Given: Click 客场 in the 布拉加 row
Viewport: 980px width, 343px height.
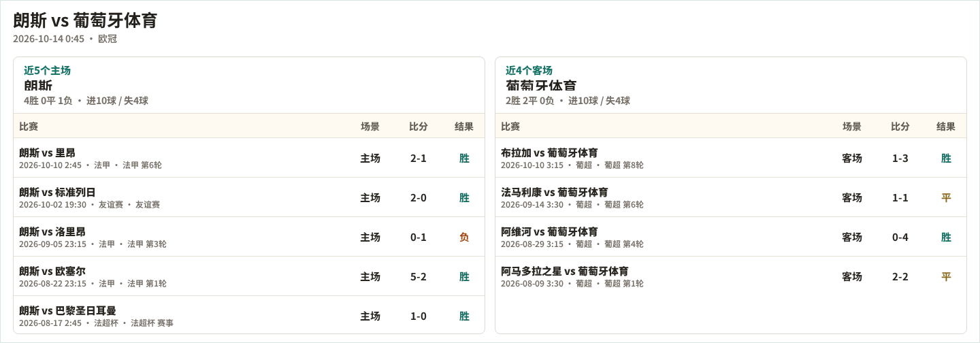Looking at the screenshot, I should click(852, 158).
